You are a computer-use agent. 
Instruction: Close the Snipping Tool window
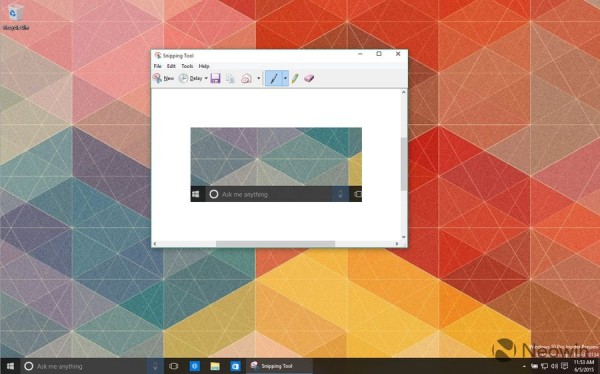tap(398, 54)
